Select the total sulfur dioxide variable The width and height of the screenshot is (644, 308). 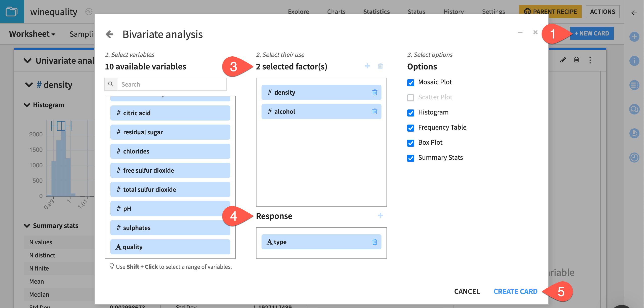click(170, 189)
